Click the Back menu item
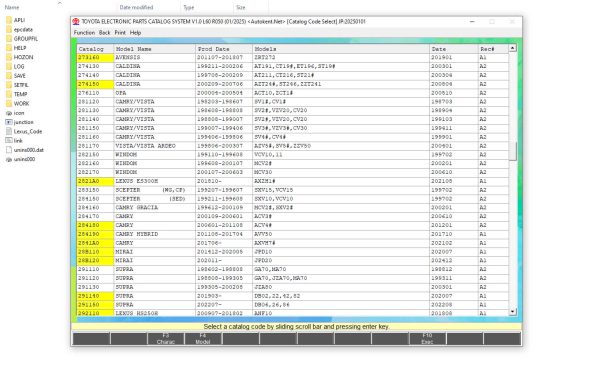Image resolution: width=600 pixels, height=369 pixels. coord(104,33)
